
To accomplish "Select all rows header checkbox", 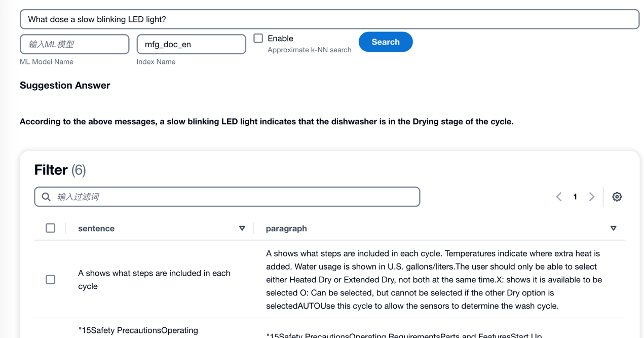I will click(51, 228).
